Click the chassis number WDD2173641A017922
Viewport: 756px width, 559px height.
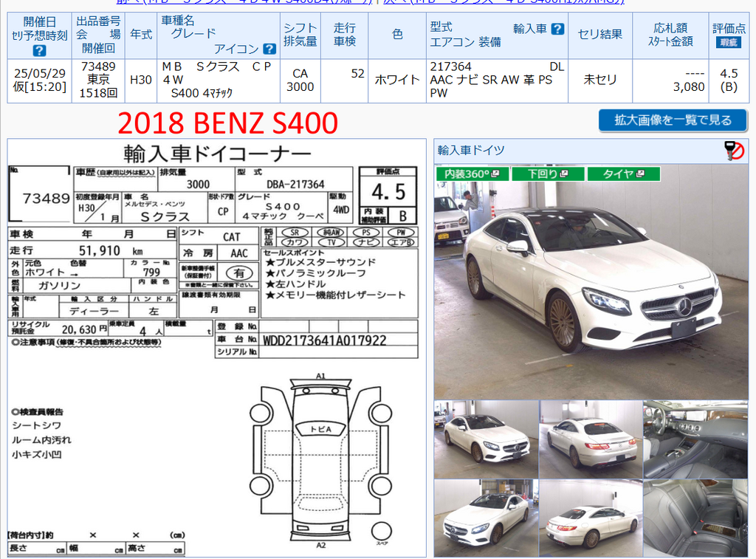tap(325, 341)
